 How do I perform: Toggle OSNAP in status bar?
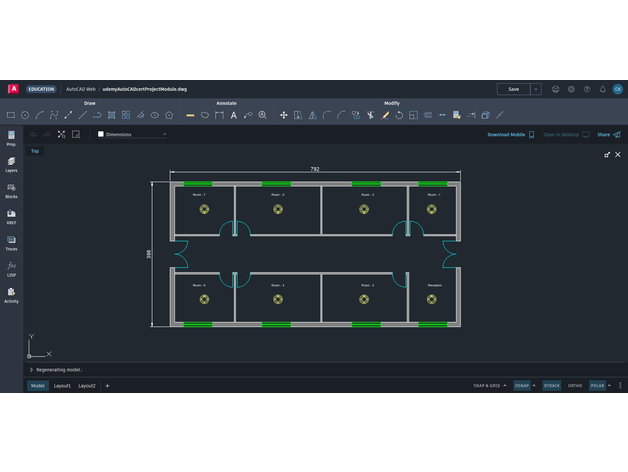(522, 385)
